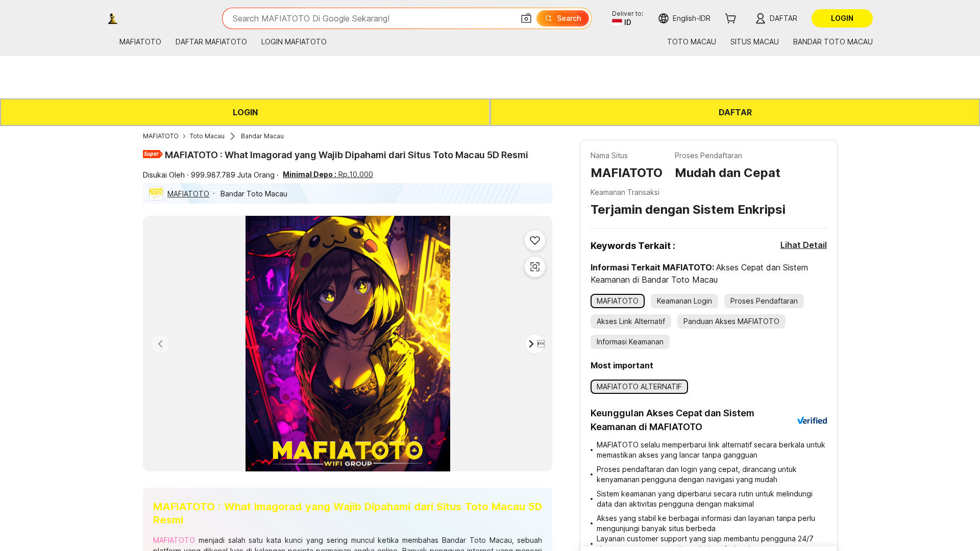
Task: Select MAFIATOTO ALTERNATIF chip
Action: (x=639, y=387)
